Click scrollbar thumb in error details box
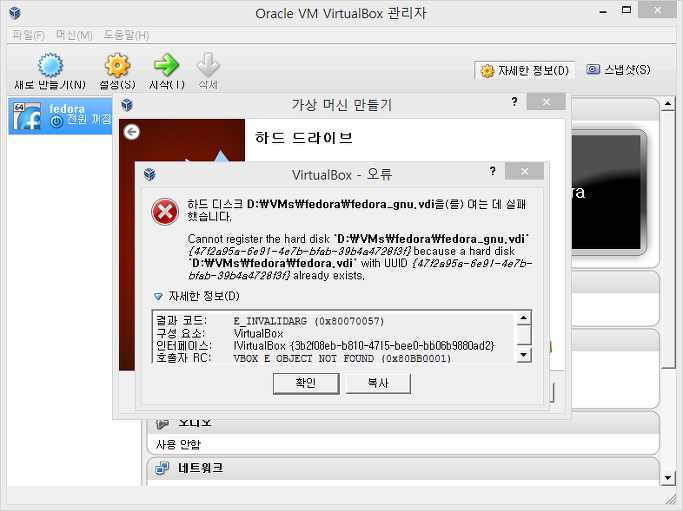683x511 pixels. [524, 335]
